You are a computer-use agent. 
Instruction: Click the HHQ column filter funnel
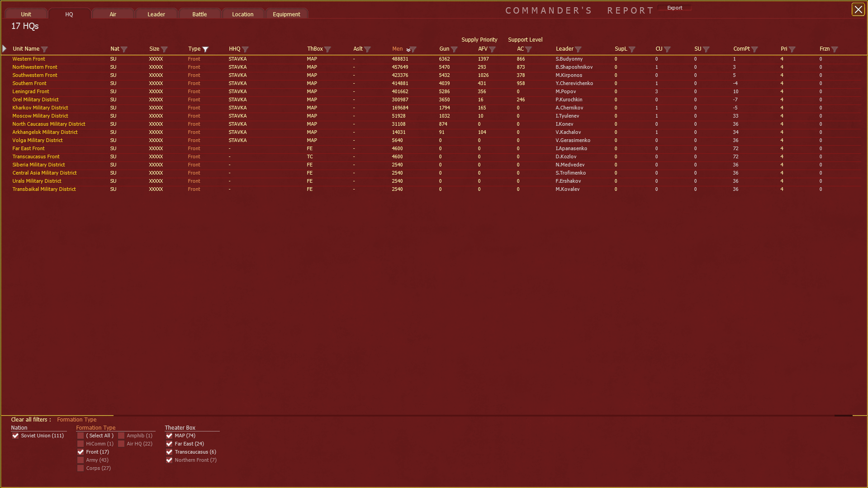(245, 49)
